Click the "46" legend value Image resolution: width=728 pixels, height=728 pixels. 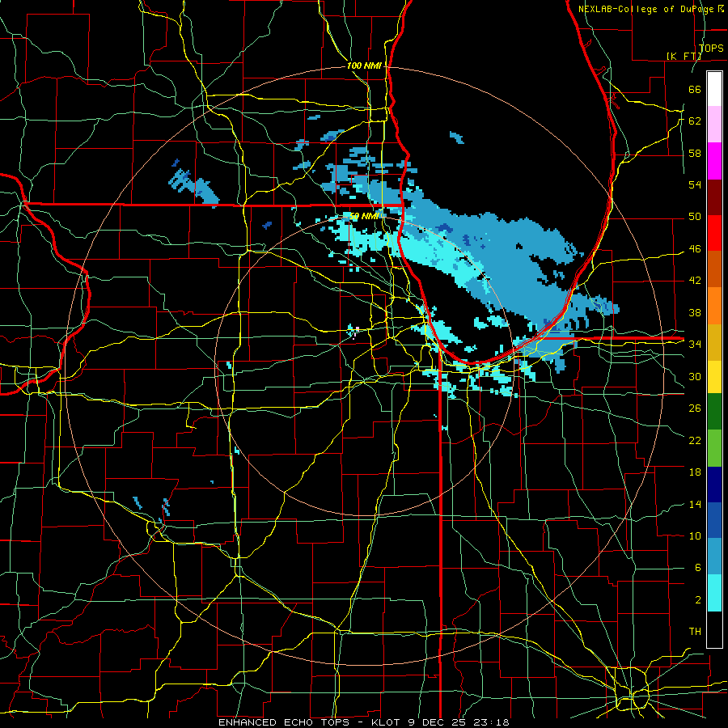click(x=695, y=249)
